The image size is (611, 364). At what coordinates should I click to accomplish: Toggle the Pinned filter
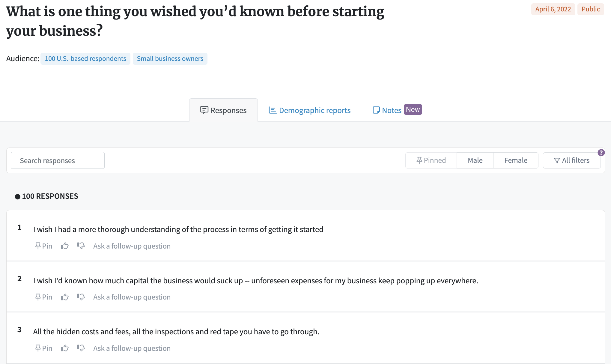point(431,160)
